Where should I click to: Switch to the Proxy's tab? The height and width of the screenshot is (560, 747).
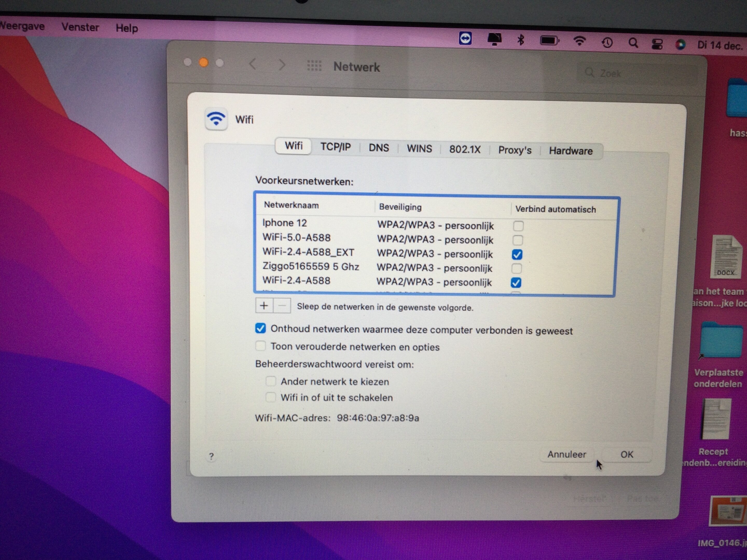[515, 150]
